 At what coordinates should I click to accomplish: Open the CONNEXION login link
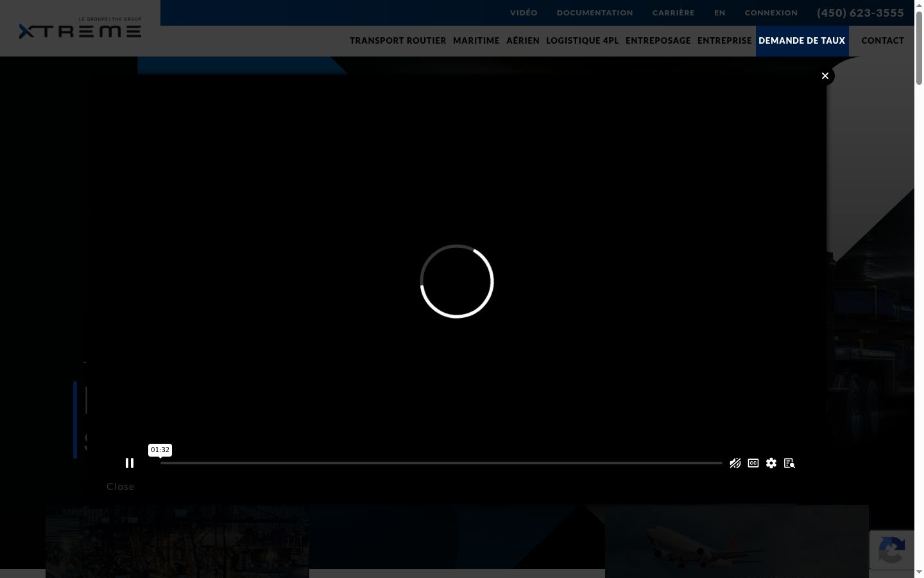tap(771, 13)
